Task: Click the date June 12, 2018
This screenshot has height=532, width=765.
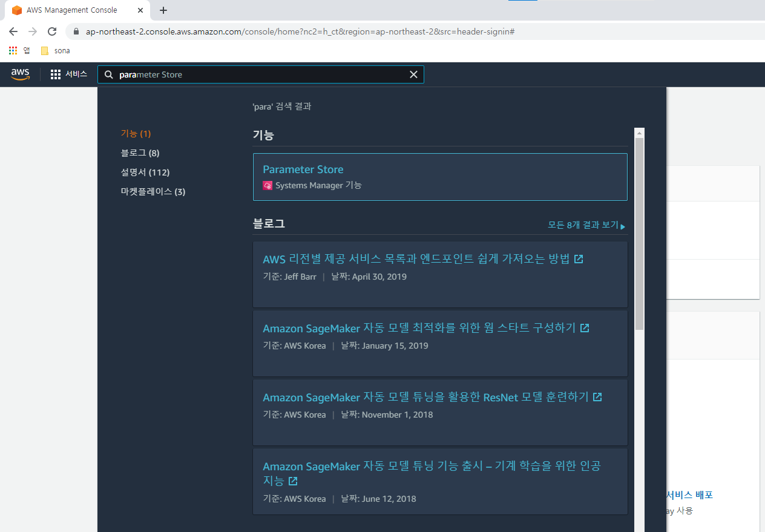Action: pyautogui.click(x=389, y=499)
